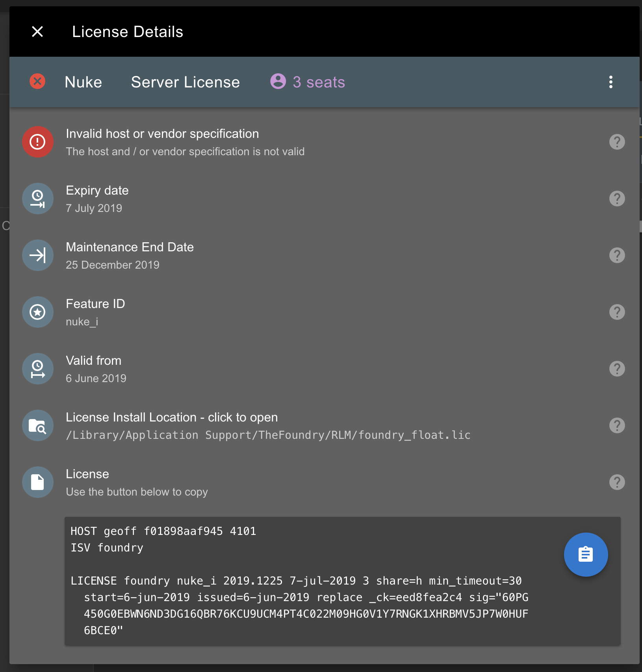The height and width of the screenshot is (672, 642).
Task: Click the nuke_i feature ID value
Action: [x=82, y=322]
